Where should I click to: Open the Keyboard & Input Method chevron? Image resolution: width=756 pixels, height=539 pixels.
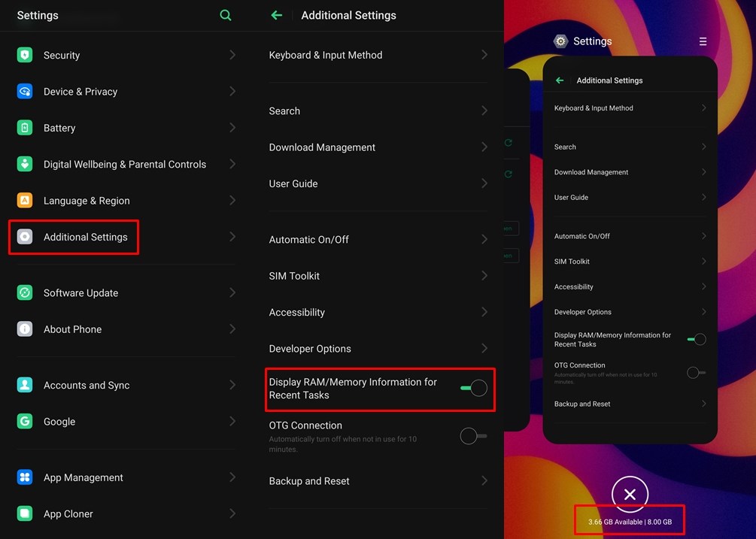coord(484,55)
